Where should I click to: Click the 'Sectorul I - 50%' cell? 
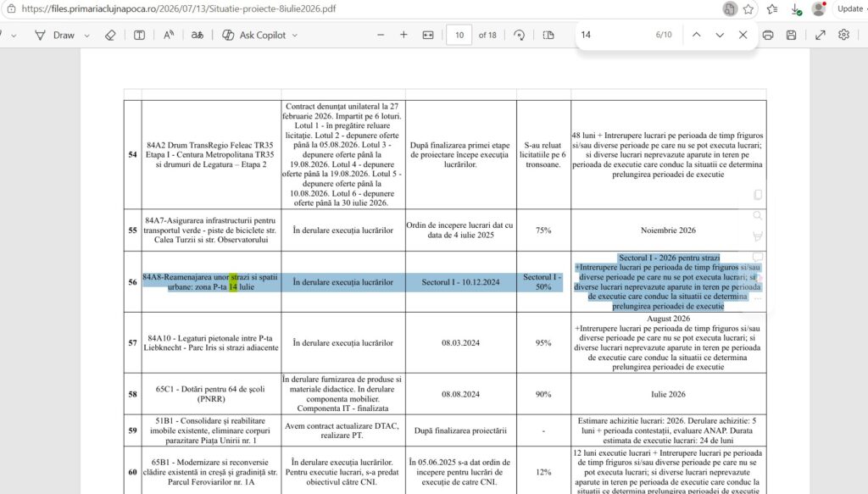(543, 282)
